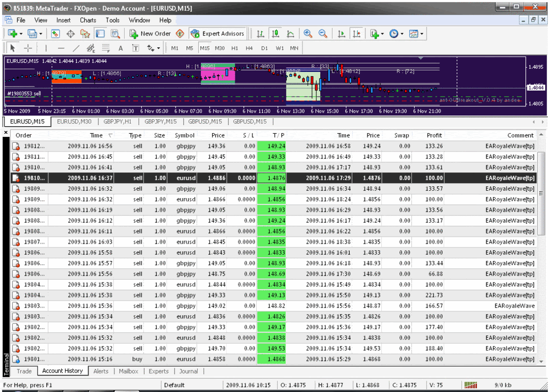Pick the Trendline drawing tool
The width and height of the screenshot is (550, 392).
click(x=76, y=48)
